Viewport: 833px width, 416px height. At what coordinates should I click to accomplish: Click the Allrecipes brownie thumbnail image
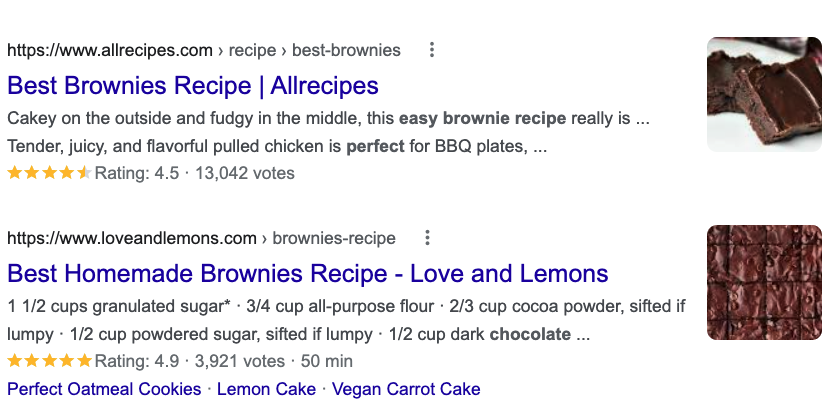point(764,95)
